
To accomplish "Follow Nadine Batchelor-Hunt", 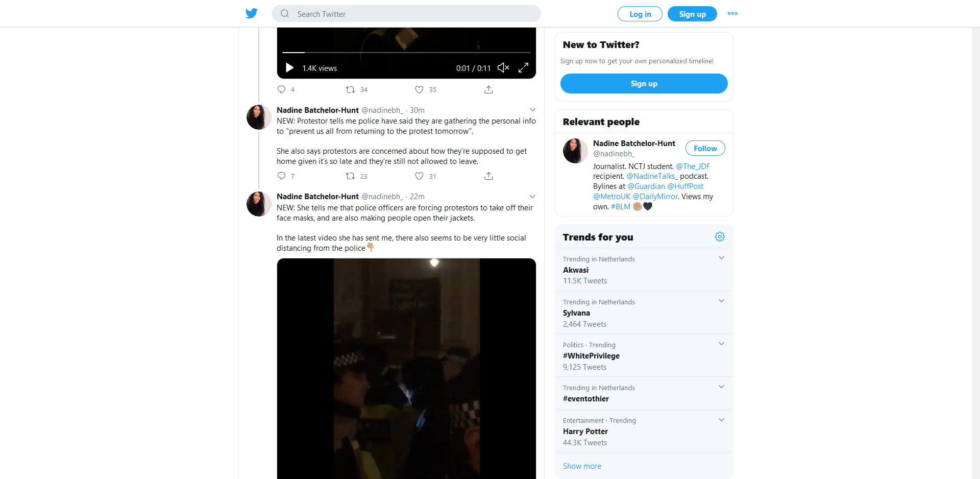I will coord(705,149).
